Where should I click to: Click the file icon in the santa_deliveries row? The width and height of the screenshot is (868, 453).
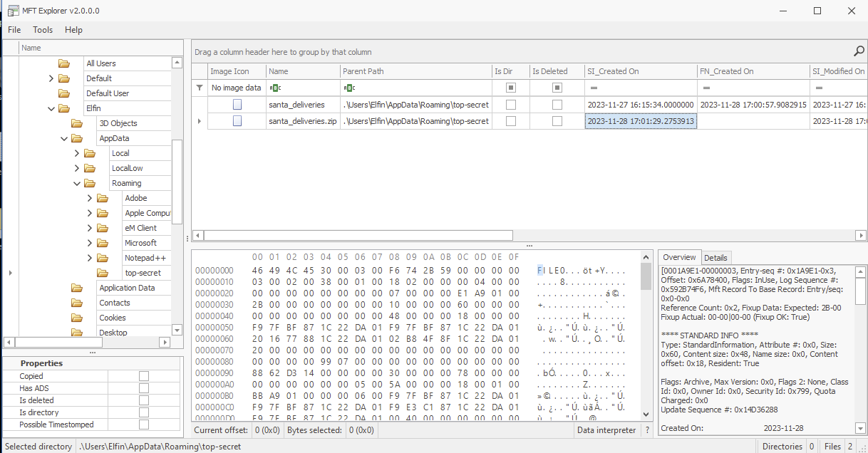pyautogui.click(x=237, y=105)
